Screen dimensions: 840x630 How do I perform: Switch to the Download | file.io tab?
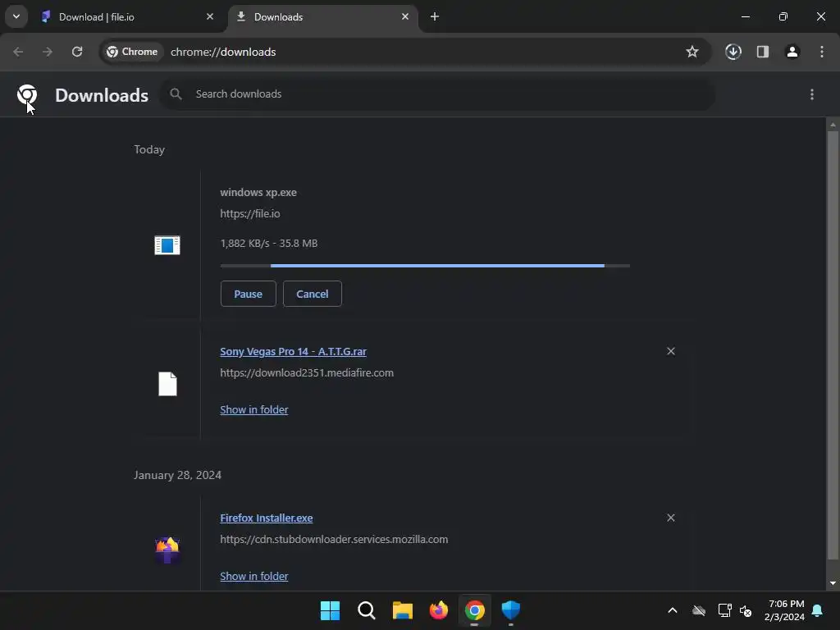(129, 16)
